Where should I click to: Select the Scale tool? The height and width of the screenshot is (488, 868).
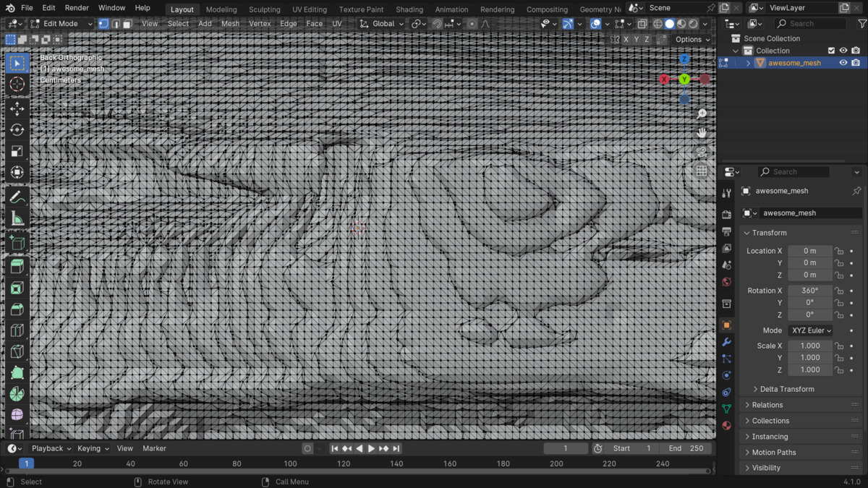click(x=17, y=151)
